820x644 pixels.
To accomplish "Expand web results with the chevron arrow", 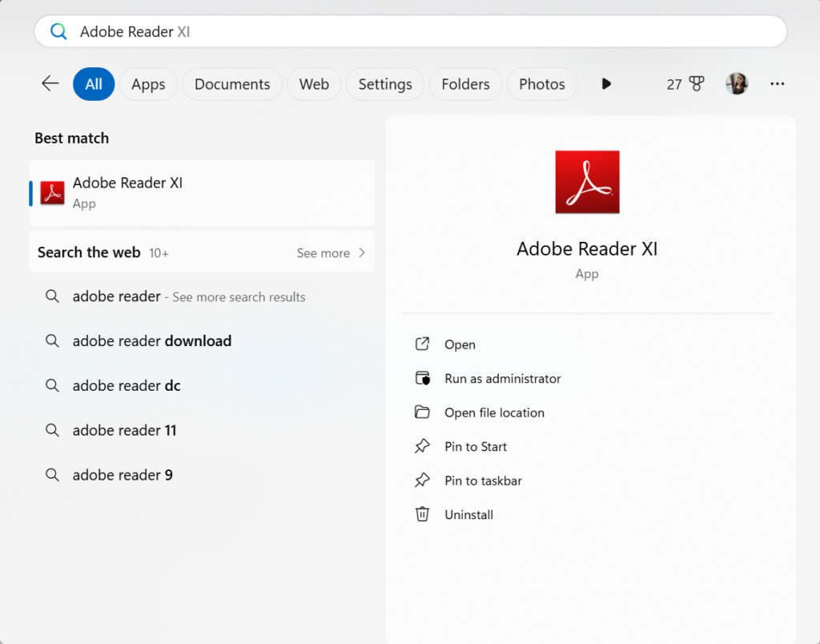I will coord(362,252).
